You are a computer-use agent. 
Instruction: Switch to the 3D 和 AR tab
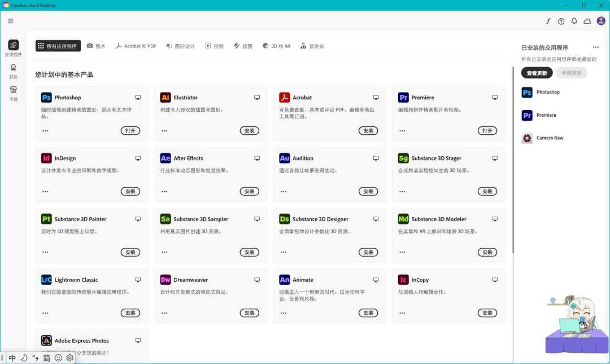[x=277, y=46]
